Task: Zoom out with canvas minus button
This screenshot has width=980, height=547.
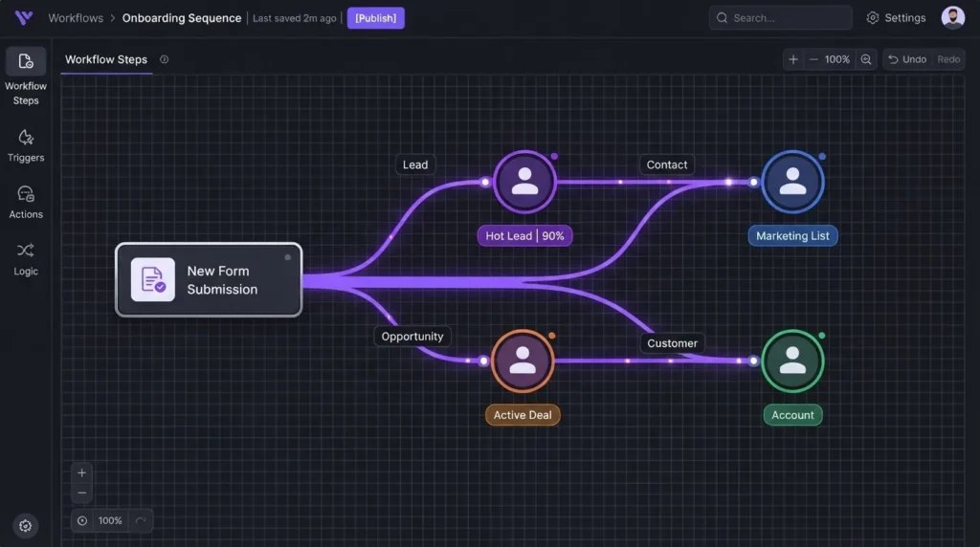Action: click(82, 492)
